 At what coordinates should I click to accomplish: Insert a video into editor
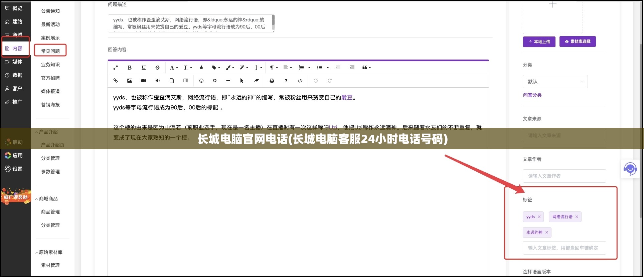(x=144, y=81)
